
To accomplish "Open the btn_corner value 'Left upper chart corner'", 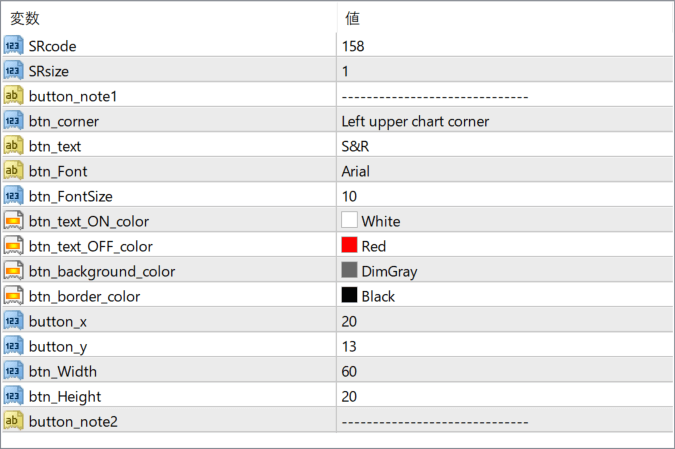I will [415, 121].
